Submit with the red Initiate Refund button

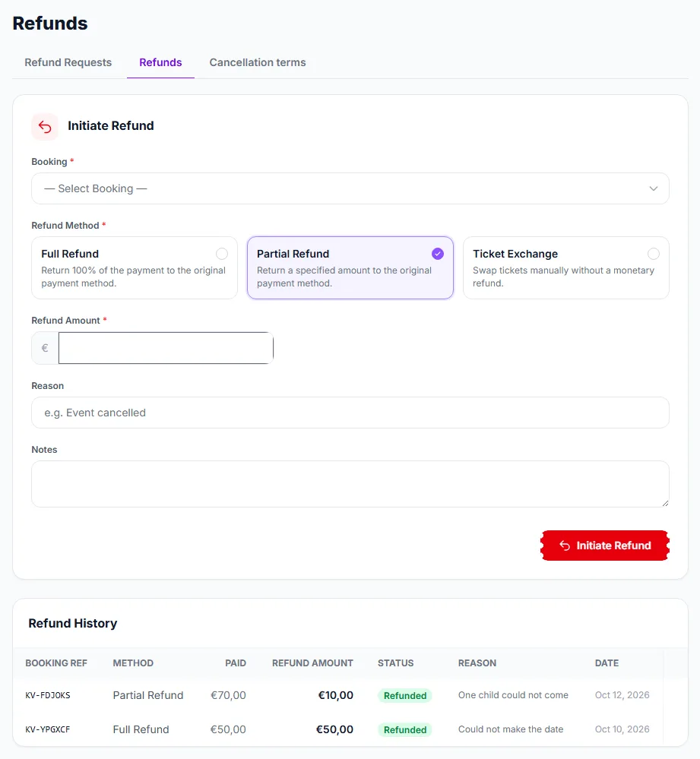[605, 546]
